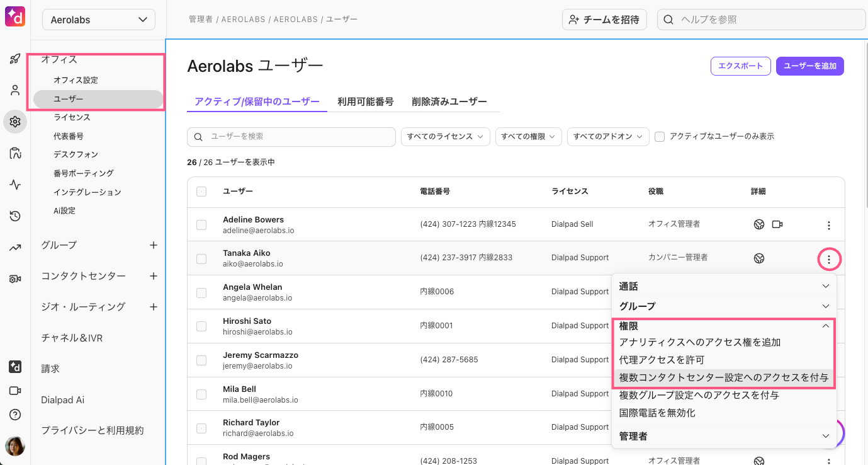Open すべてのライセンス filter dropdown

446,137
